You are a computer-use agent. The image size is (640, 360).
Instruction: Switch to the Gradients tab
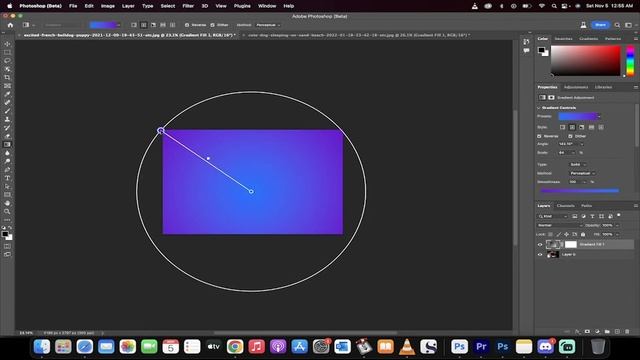(589, 39)
